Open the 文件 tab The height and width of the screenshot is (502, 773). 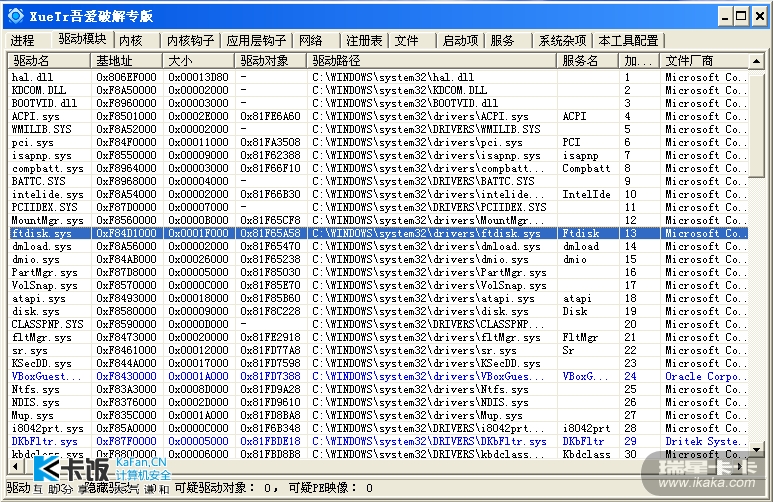(407, 40)
